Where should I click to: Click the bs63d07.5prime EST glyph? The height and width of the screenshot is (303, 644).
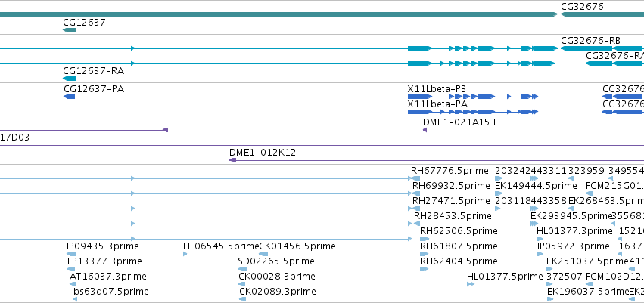75,299
